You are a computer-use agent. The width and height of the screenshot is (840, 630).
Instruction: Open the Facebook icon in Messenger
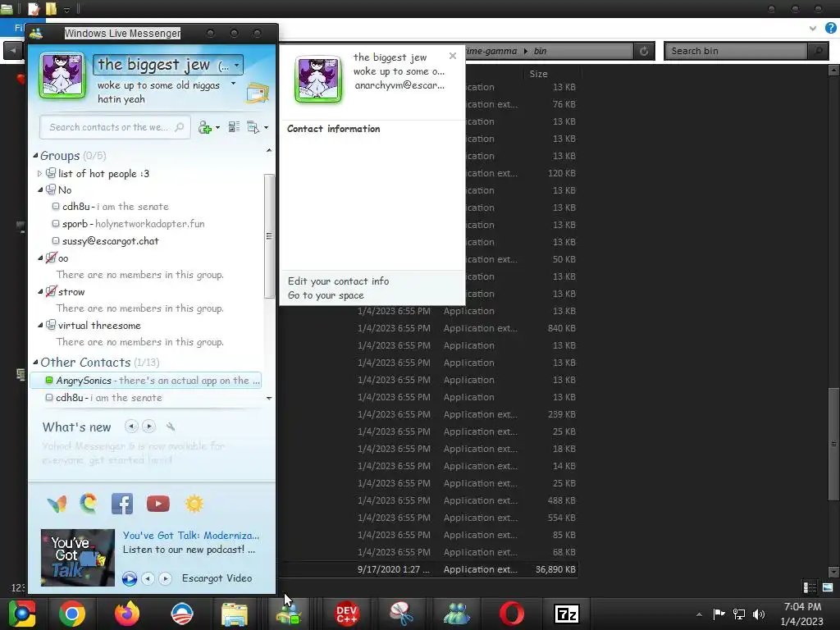click(122, 504)
